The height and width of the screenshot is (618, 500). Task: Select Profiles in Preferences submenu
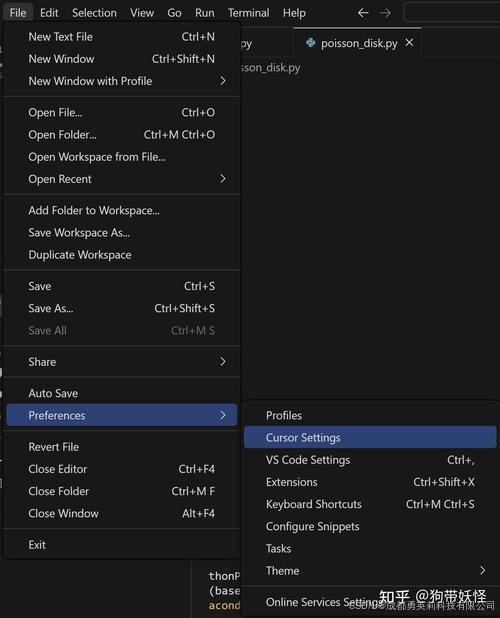370,415
